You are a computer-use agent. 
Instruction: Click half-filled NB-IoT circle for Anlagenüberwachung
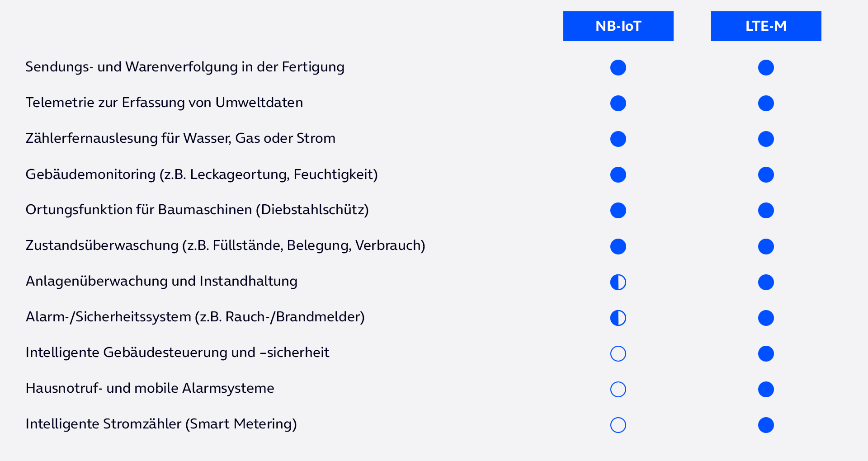[x=618, y=282]
